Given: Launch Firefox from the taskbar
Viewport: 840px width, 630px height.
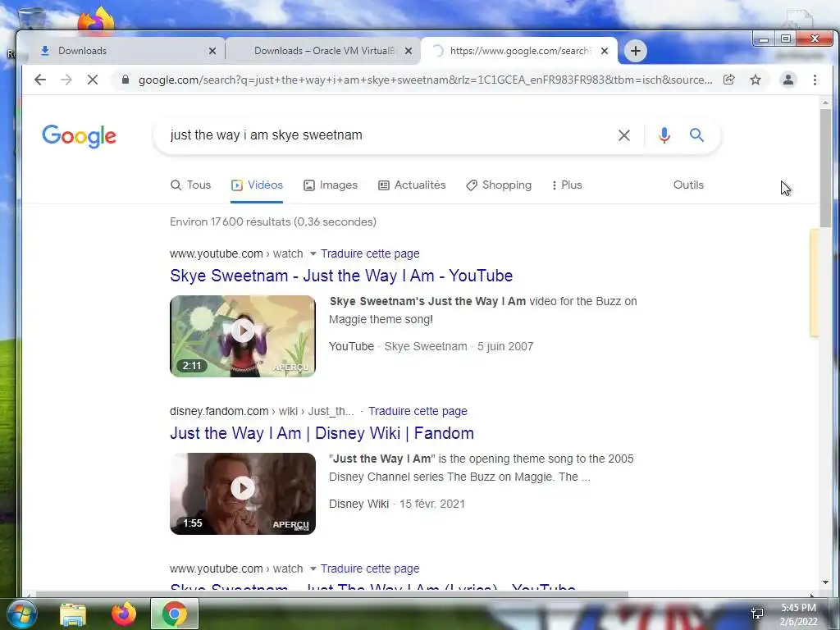Looking at the screenshot, I should [124, 614].
